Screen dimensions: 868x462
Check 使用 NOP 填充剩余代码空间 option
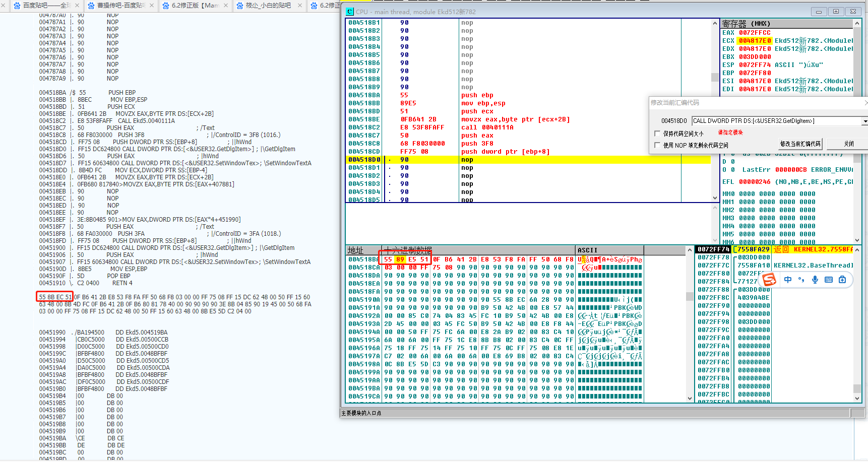point(657,145)
